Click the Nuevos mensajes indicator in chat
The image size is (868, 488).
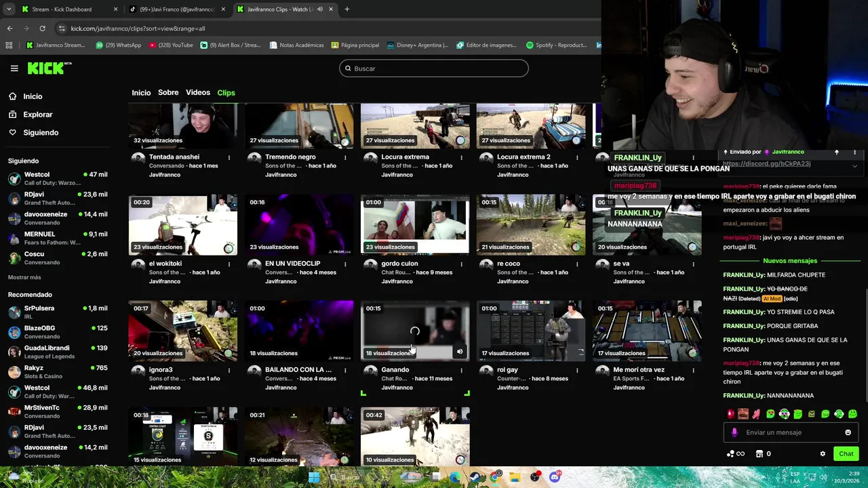coord(790,261)
